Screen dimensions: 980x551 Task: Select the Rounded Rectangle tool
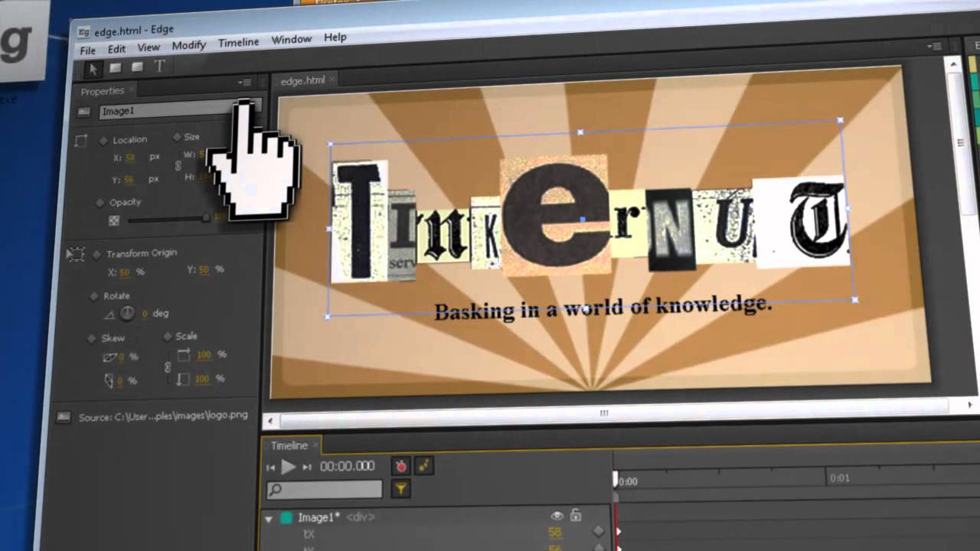click(x=137, y=67)
